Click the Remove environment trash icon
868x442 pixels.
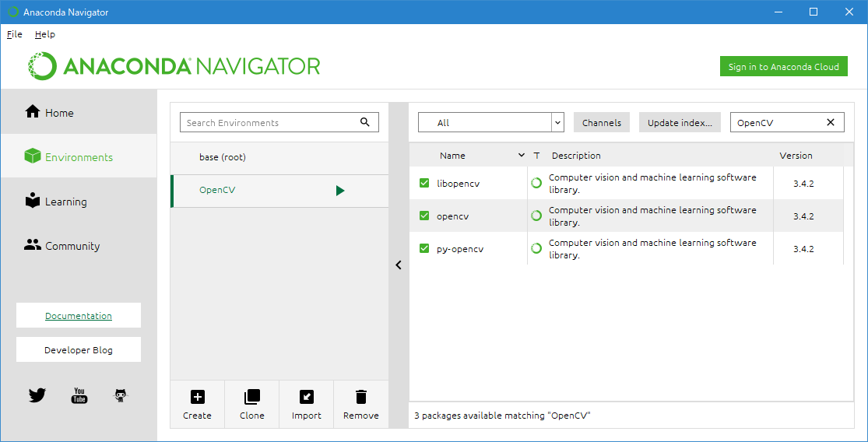[361, 397]
